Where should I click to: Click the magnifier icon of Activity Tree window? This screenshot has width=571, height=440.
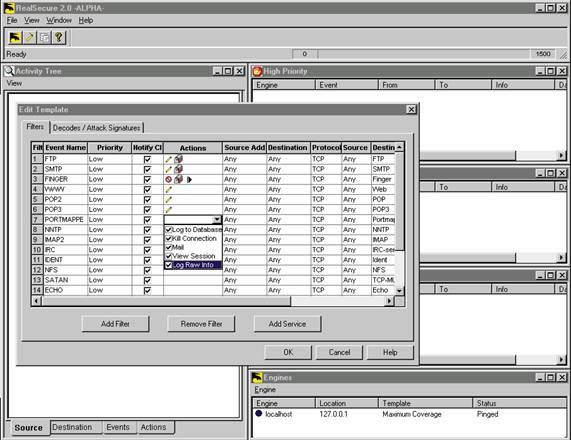[9, 71]
